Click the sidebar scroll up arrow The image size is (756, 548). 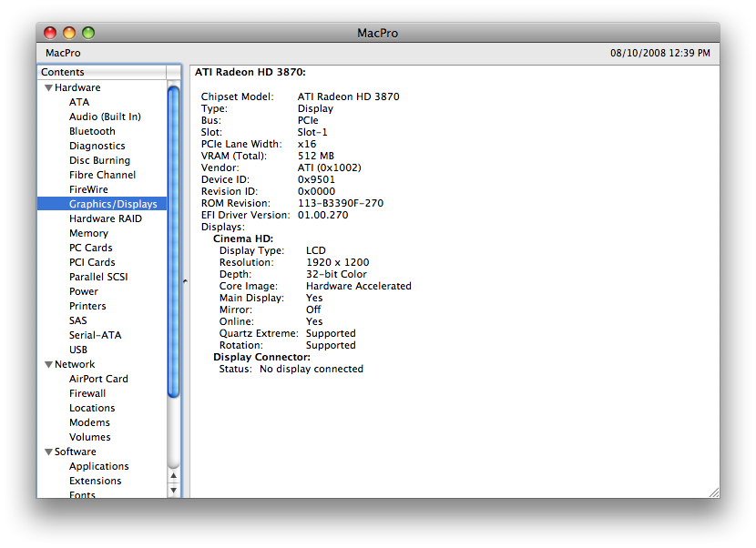(x=174, y=476)
